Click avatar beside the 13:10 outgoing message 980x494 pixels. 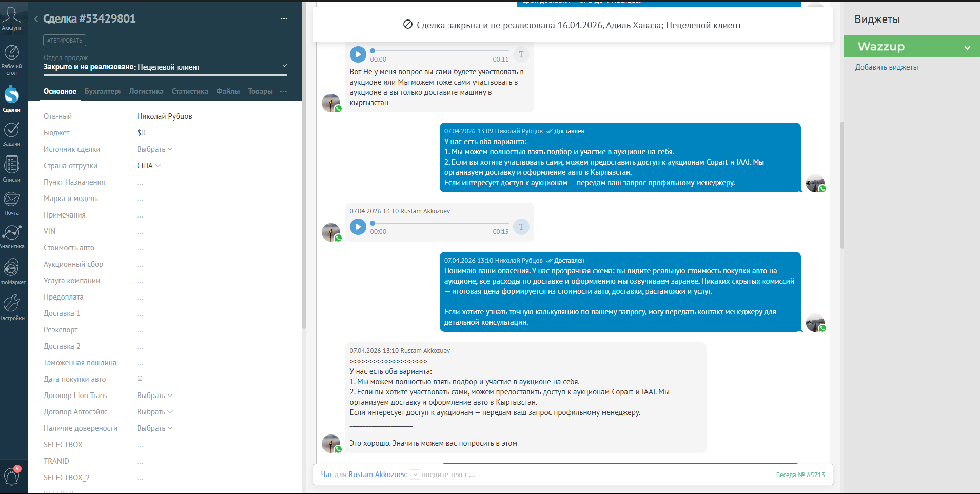(x=815, y=323)
